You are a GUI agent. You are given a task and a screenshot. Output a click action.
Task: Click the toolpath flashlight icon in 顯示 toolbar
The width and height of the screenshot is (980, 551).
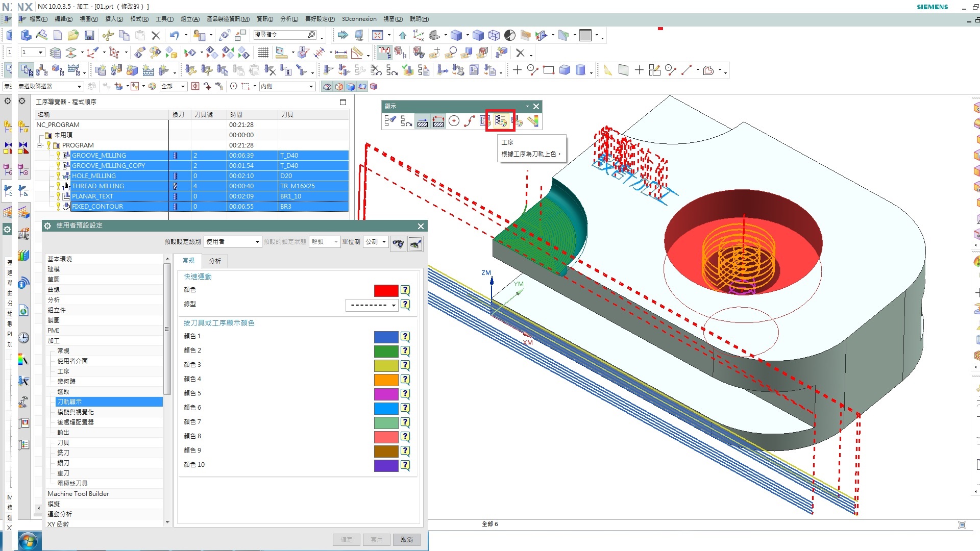pyautogui.click(x=390, y=121)
